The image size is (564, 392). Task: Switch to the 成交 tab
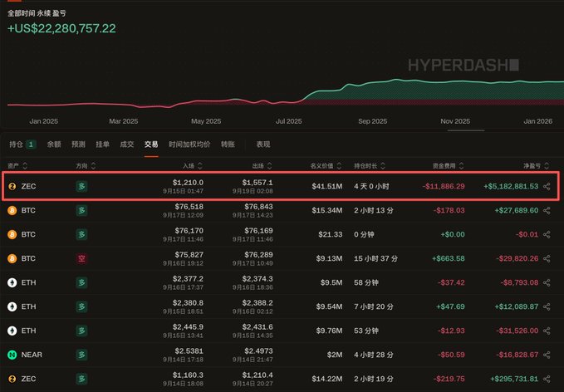click(x=127, y=145)
